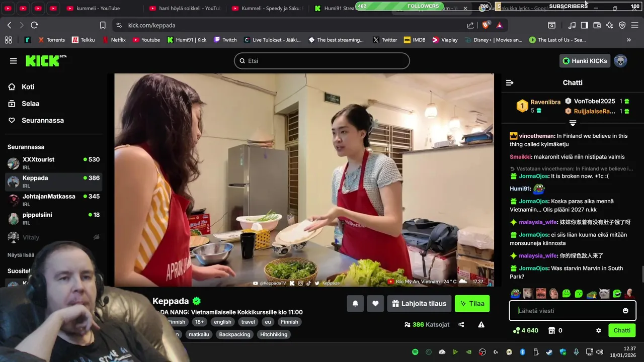Send message with the Chatti button
Viewport: 644px width, 362px height.
point(622,330)
